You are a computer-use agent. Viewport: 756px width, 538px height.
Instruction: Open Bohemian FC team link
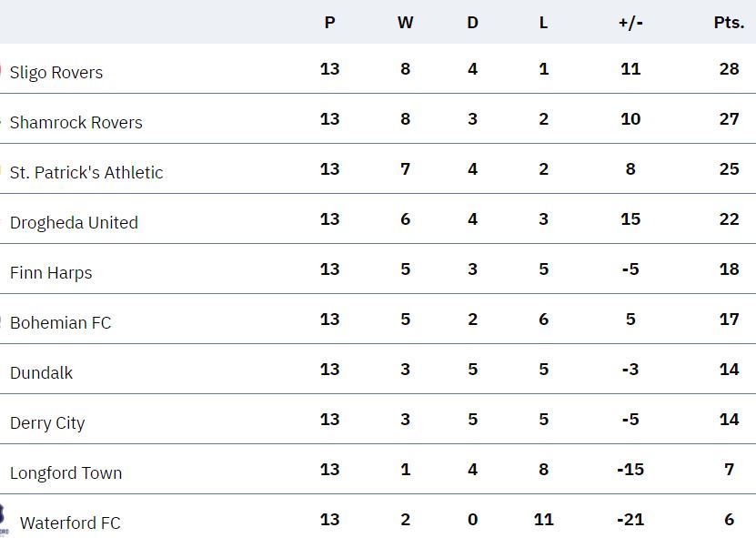point(60,323)
